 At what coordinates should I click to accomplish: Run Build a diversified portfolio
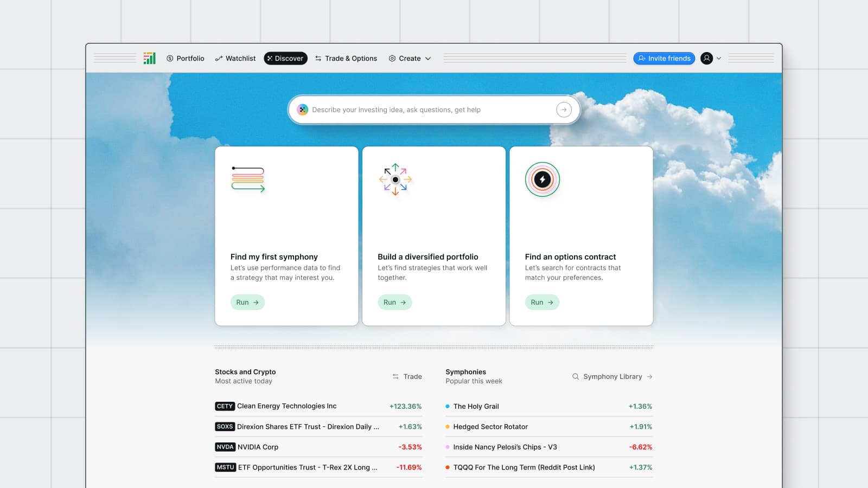point(394,303)
